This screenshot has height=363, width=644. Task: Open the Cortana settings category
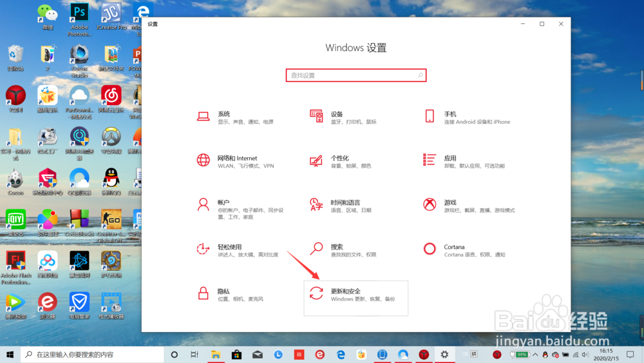464,250
